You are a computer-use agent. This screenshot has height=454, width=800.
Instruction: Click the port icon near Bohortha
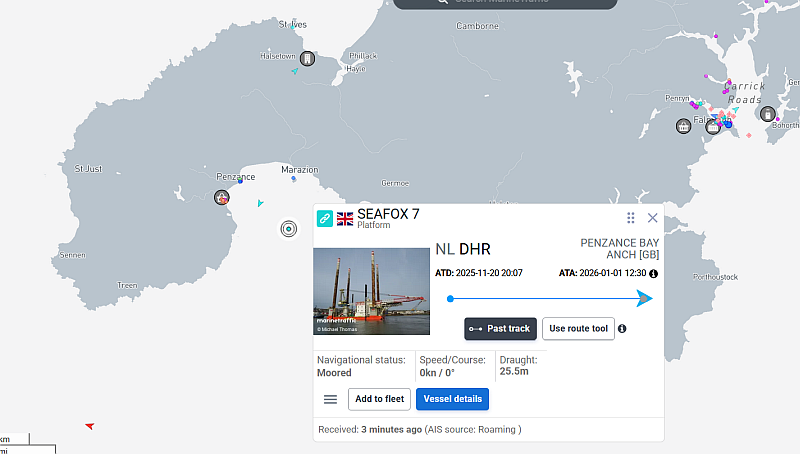click(x=768, y=114)
